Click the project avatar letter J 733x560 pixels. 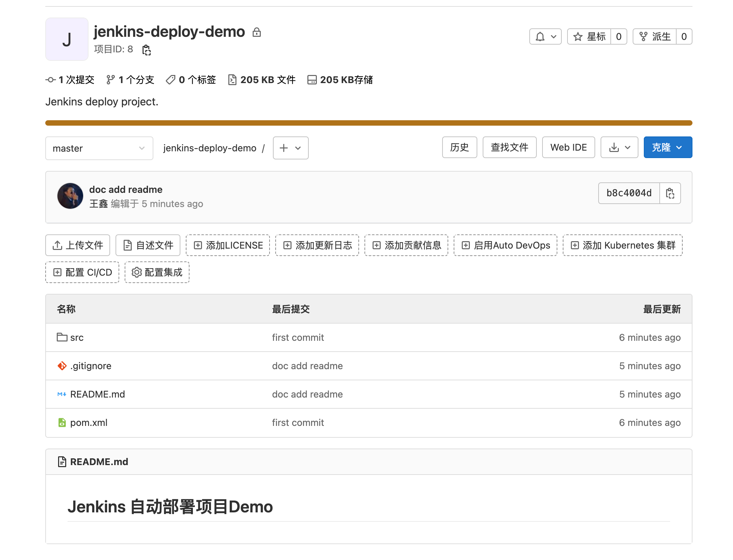point(67,39)
